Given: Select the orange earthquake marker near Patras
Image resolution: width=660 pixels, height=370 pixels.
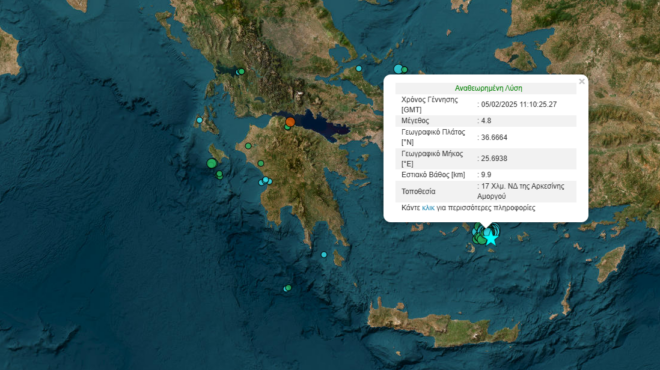Looking at the screenshot, I should (290, 122).
